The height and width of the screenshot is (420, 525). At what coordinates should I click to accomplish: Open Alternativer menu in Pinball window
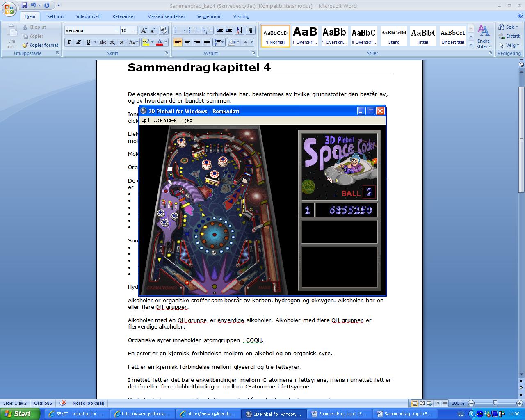[166, 120]
